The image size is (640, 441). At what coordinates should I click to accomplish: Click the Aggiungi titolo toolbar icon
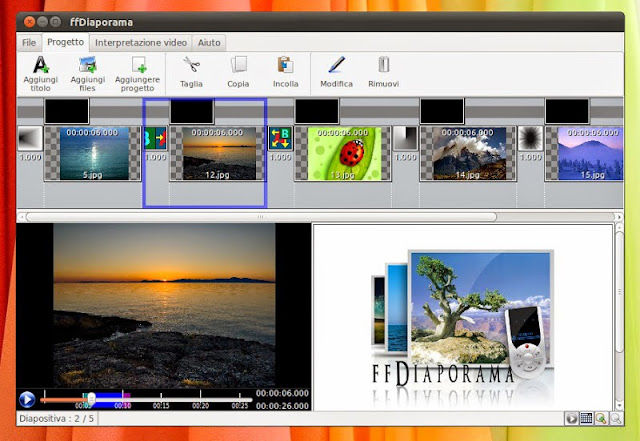click(x=40, y=65)
